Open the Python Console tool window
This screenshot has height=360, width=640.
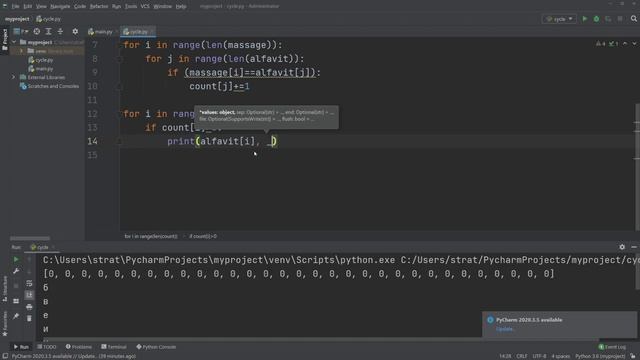156,347
